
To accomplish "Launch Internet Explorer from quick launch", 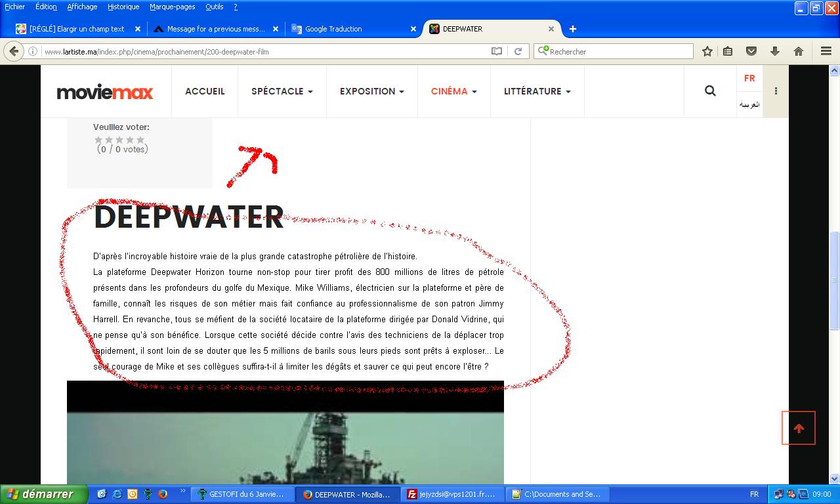I will tap(117, 494).
